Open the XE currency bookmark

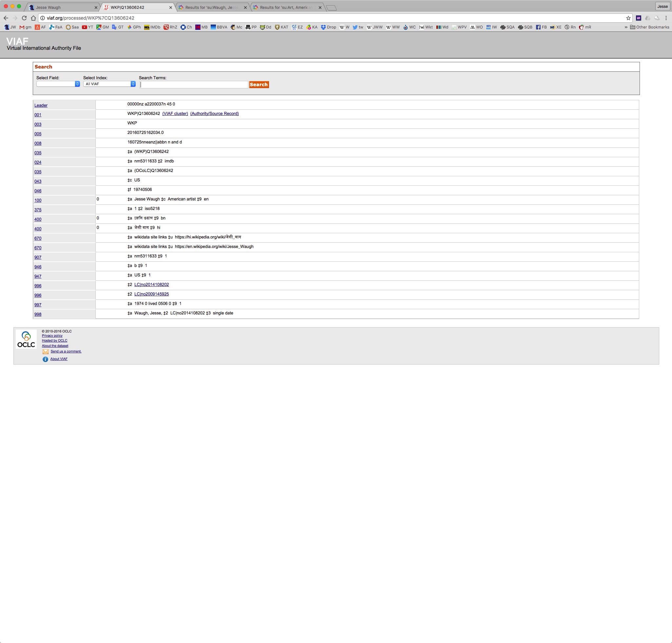(556, 27)
